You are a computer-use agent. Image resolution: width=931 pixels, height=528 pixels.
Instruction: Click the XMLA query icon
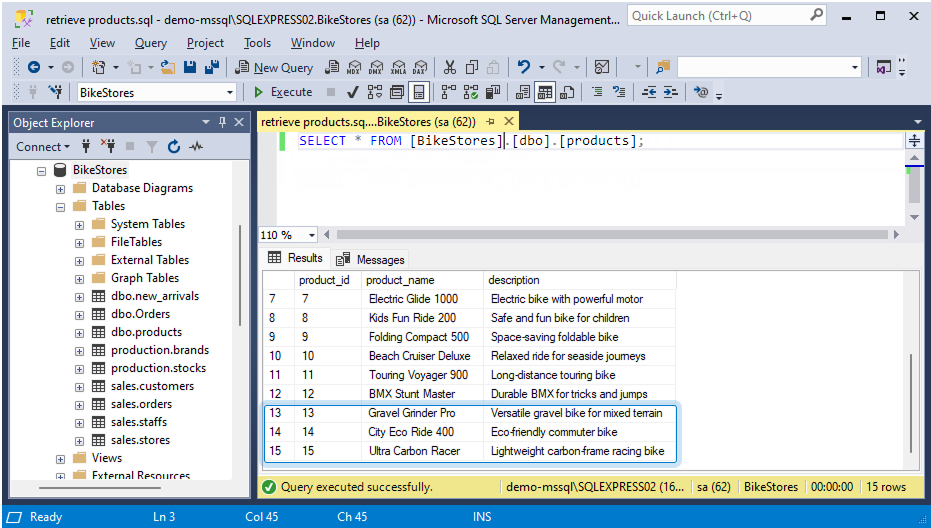[x=398, y=68]
